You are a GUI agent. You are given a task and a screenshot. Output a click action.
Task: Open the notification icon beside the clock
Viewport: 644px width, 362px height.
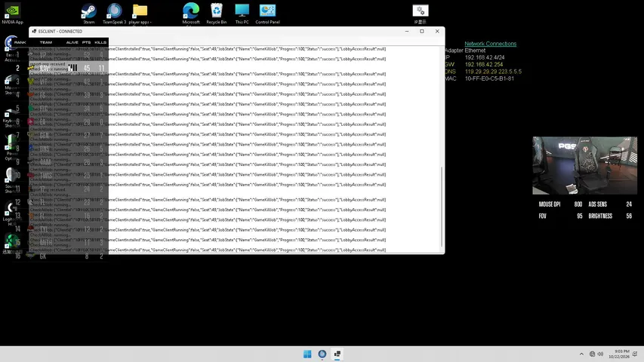coord(635,354)
